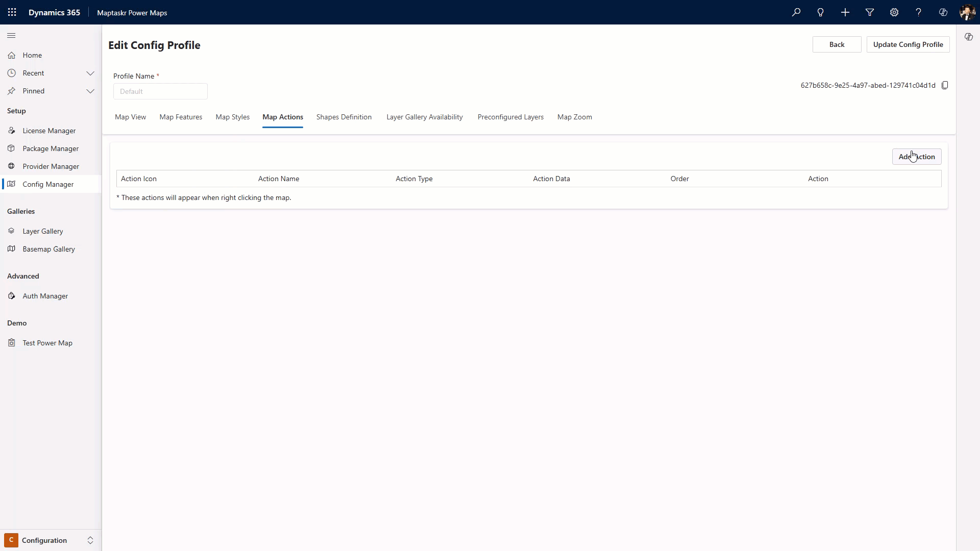Open the user profile avatar
The image size is (980, 551).
(967, 12)
